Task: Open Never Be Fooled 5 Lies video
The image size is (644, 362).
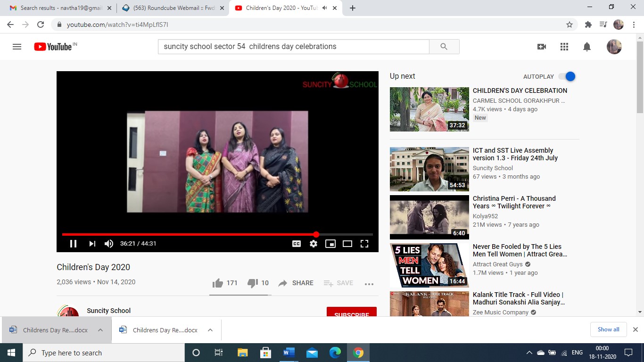Action: click(x=429, y=265)
